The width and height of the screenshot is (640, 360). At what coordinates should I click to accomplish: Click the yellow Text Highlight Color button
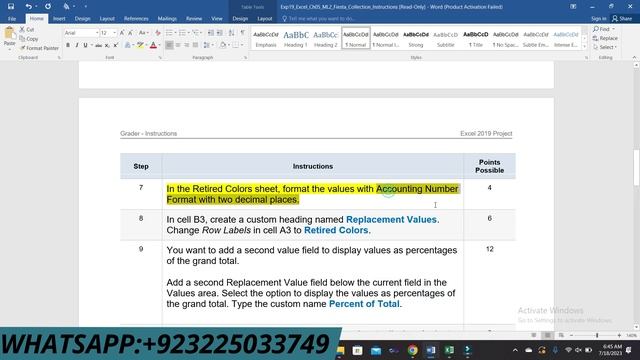click(x=140, y=45)
